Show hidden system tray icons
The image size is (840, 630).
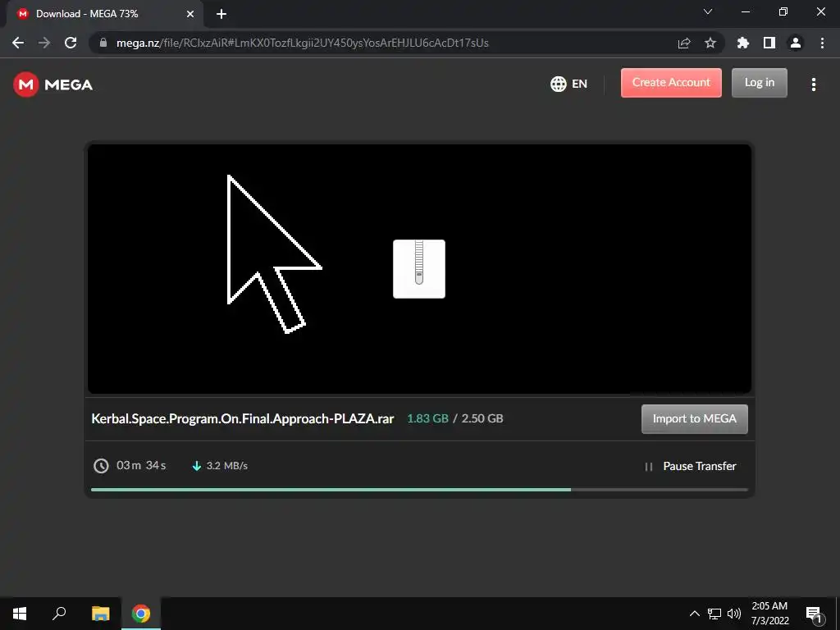(x=694, y=614)
